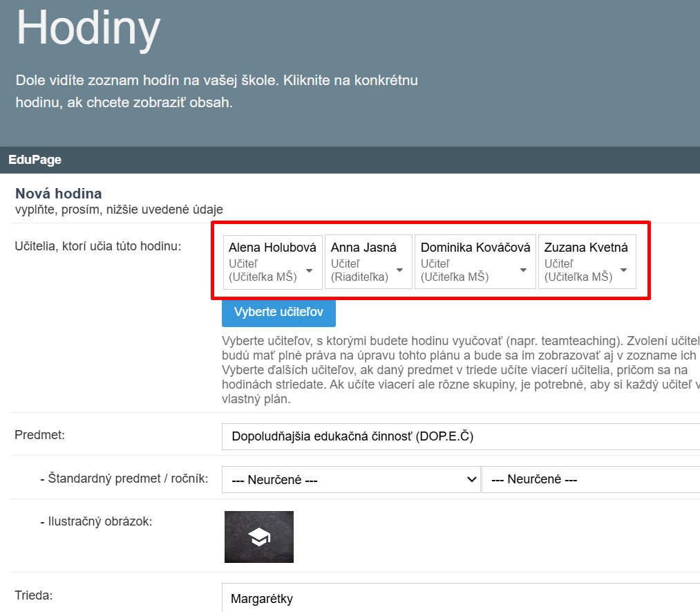The height and width of the screenshot is (612, 700).
Task: Select the Dominika Kováčová teacher name
Action: tap(475, 248)
